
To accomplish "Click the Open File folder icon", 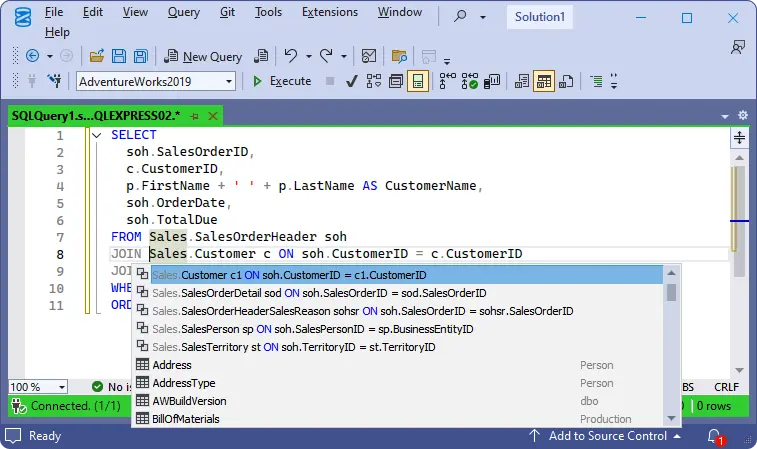I will 97,57.
